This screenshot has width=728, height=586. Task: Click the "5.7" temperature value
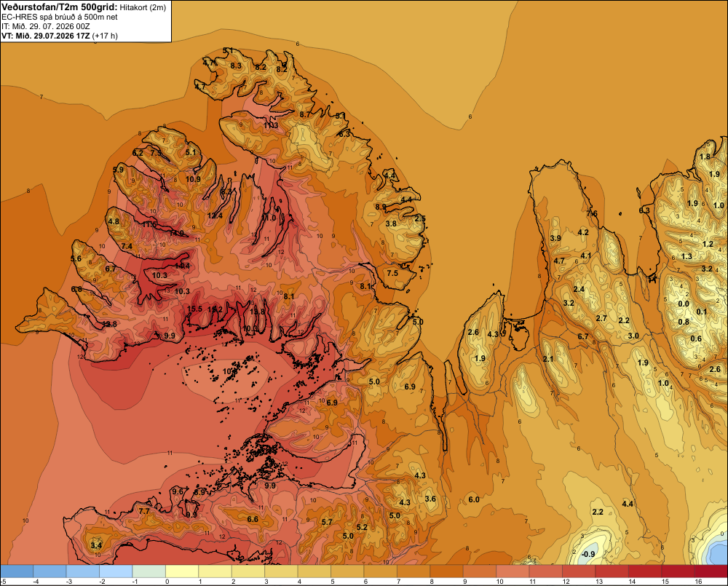coord(327,522)
